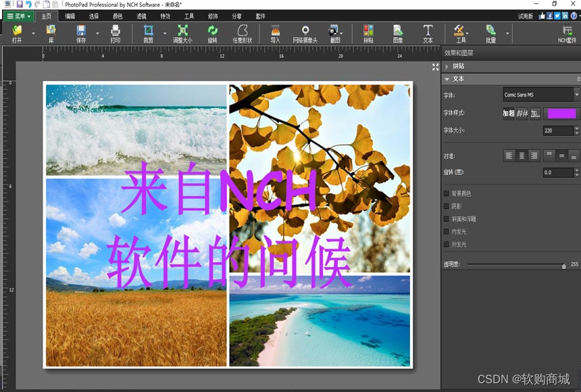Enable the 外发光 outer glow checkbox

pyautogui.click(x=447, y=245)
